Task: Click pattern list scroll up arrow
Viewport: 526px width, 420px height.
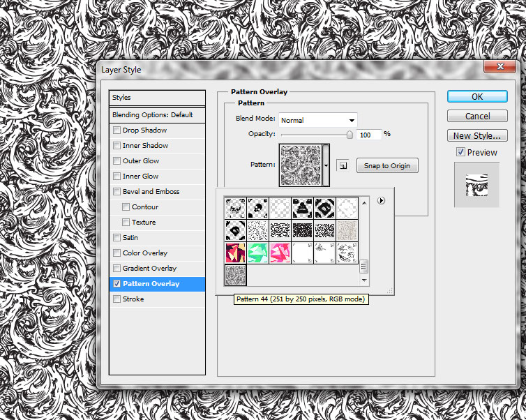Action: pyautogui.click(x=364, y=202)
